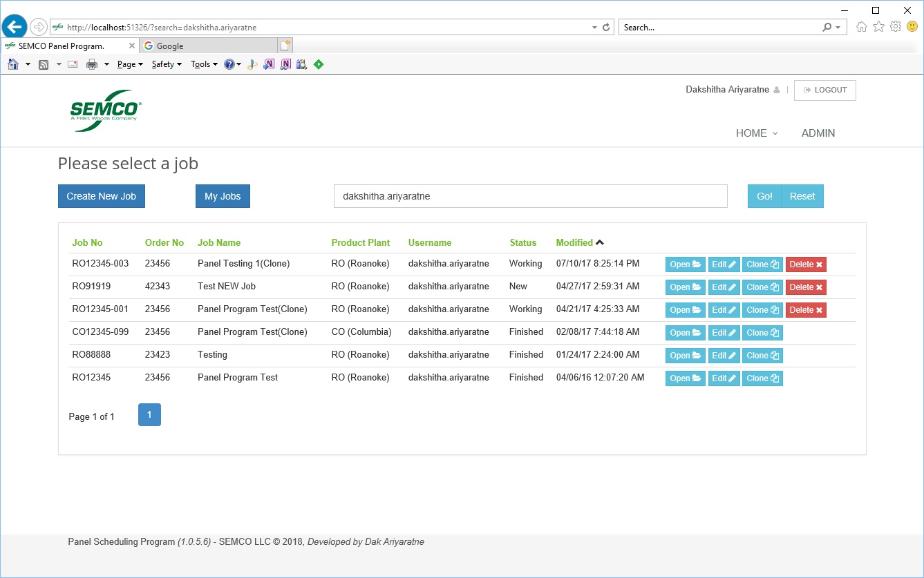Click the browser back arrow button
The height and width of the screenshot is (578, 924).
pos(15,27)
